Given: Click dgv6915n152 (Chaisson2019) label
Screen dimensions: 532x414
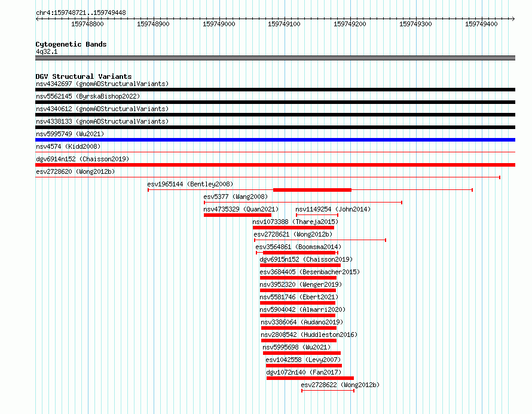Looking at the screenshot, I should (x=306, y=259).
